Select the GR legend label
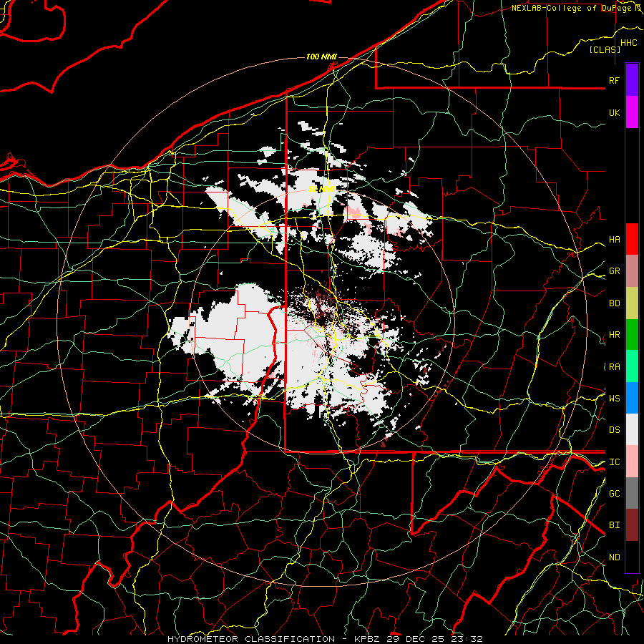 614,271
